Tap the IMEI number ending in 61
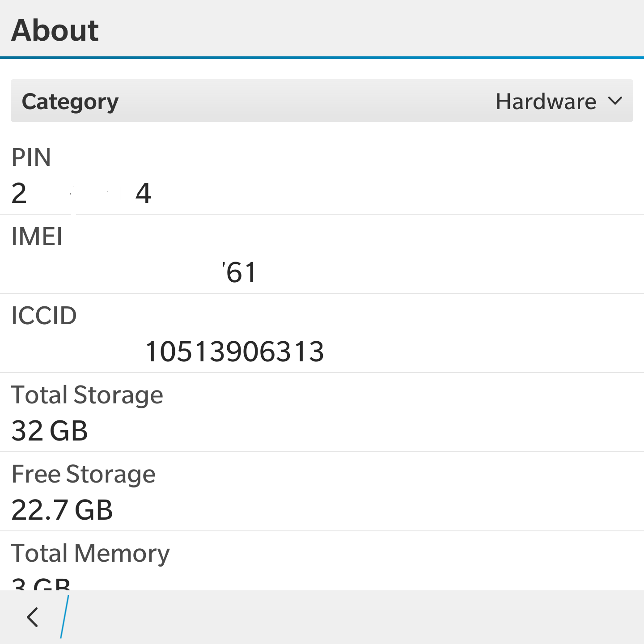Image resolution: width=644 pixels, height=644 pixels. [240, 272]
